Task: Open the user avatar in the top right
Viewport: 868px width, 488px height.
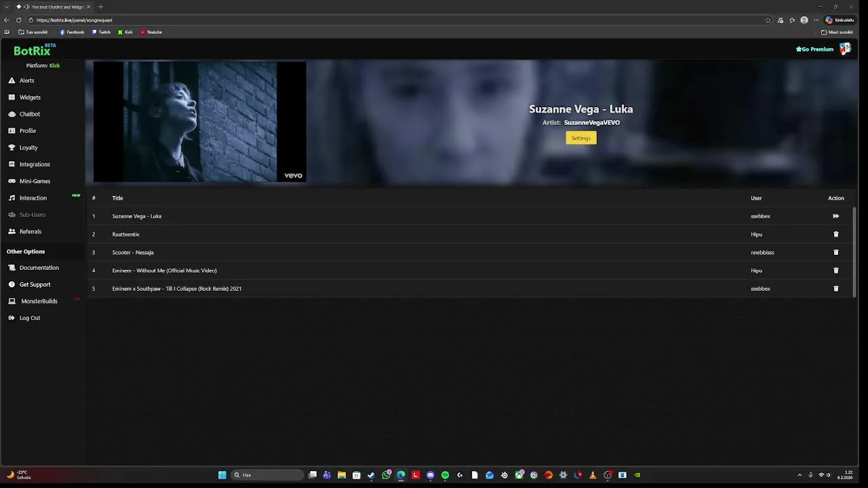Action: pyautogui.click(x=845, y=49)
